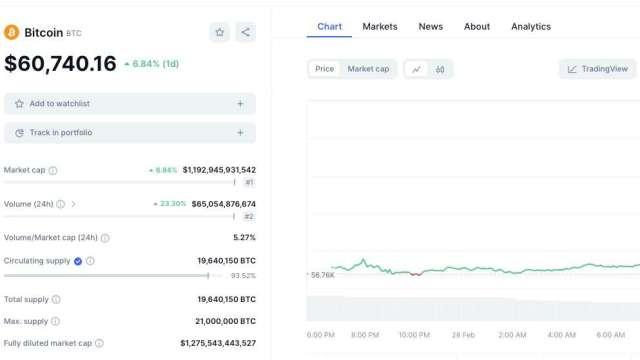Select the Price chart toggle
Screen dimensions: 640x360
click(324, 69)
